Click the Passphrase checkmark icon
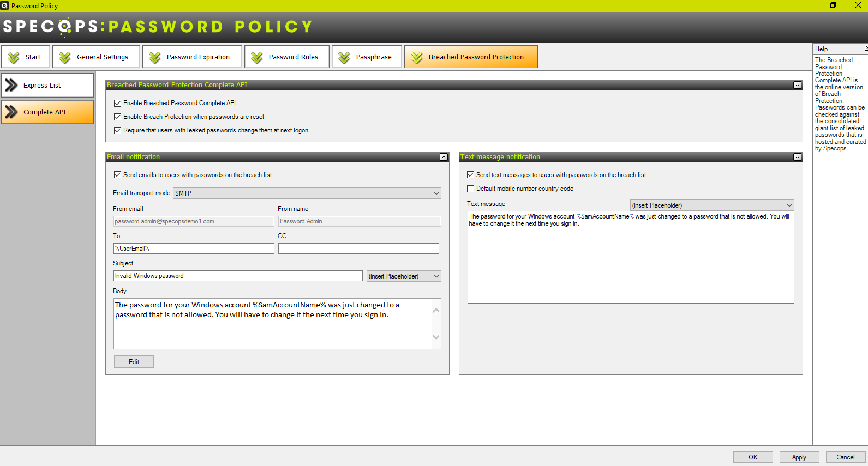Screen dimensions: 868x466 point(344,57)
